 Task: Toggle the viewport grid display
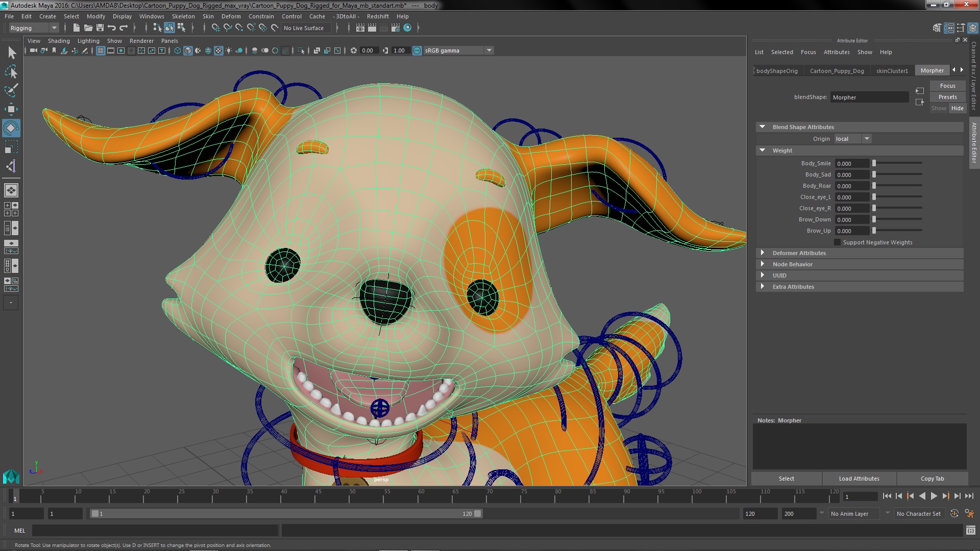pos(101,51)
